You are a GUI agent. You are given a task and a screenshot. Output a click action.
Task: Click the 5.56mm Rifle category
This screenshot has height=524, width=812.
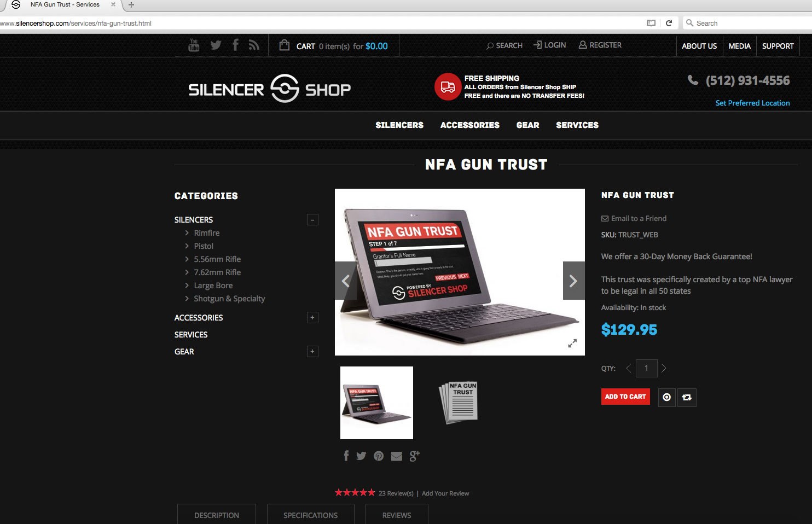click(x=217, y=259)
